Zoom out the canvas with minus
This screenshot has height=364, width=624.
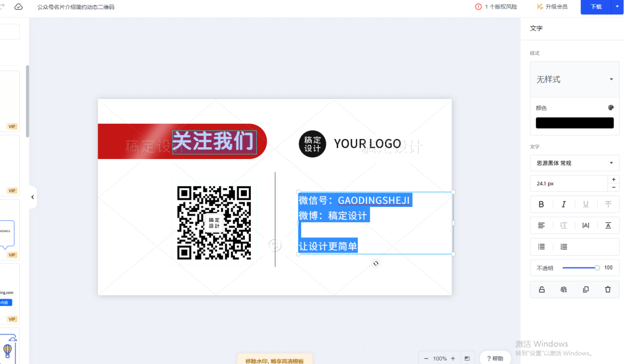(426, 359)
